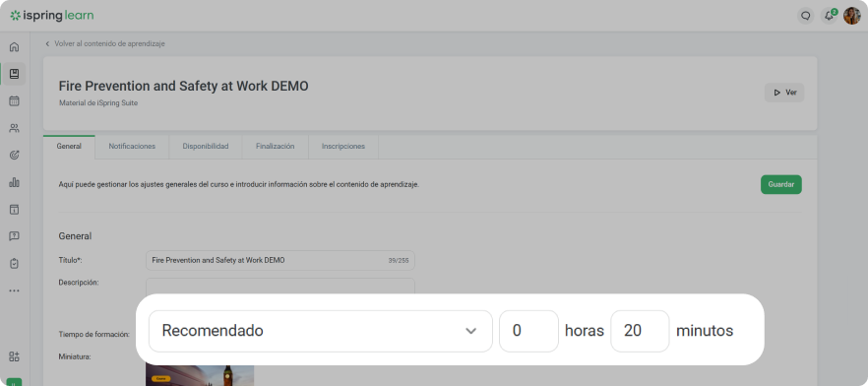Screen dimensions: 868x386
Task: Switch to the Notificaciones tab
Action: click(x=132, y=147)
